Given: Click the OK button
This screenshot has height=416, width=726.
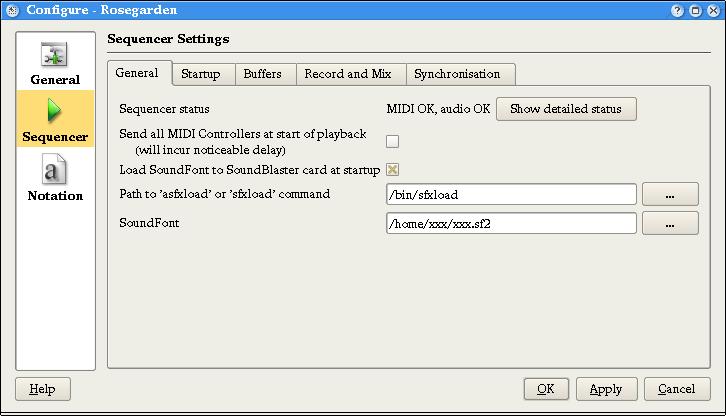Looking at the screenshot, I should click(x=546, y=389).
